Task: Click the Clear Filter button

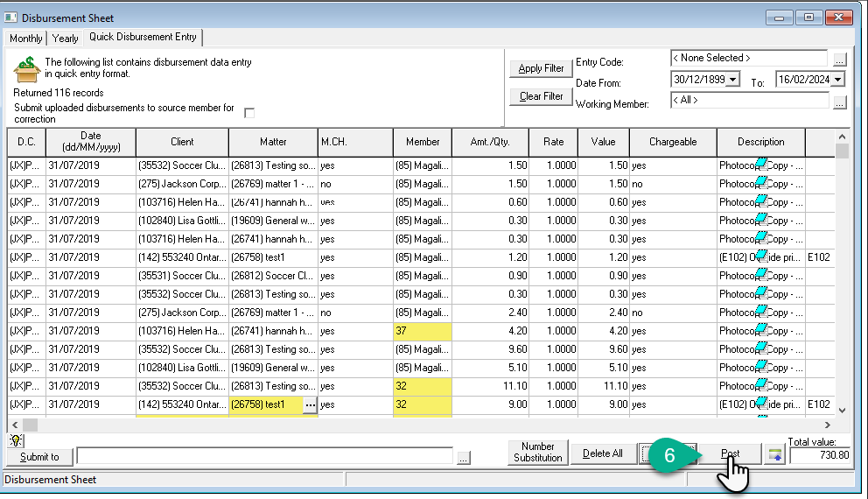Action: [x=541, y=95]
